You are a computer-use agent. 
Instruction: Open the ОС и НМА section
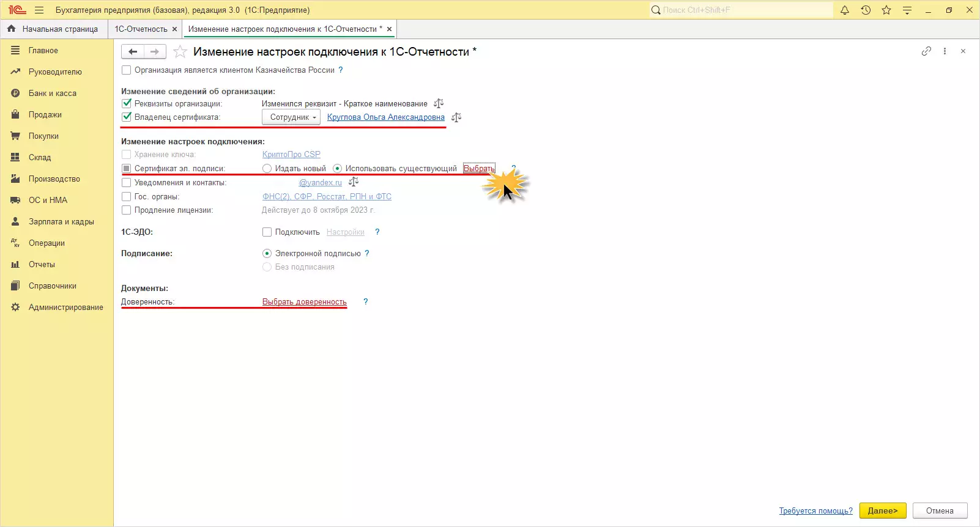click(56, 201)
